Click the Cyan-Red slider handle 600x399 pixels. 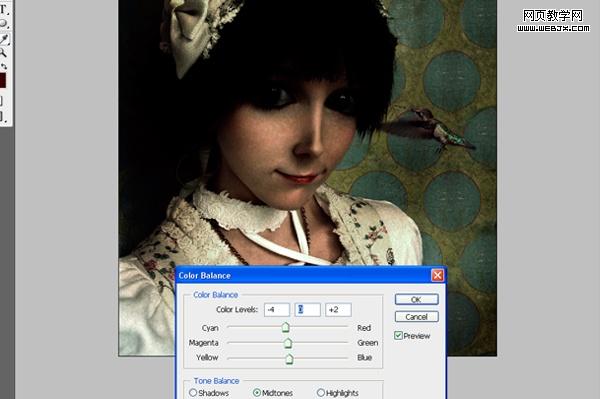point(285,327)
